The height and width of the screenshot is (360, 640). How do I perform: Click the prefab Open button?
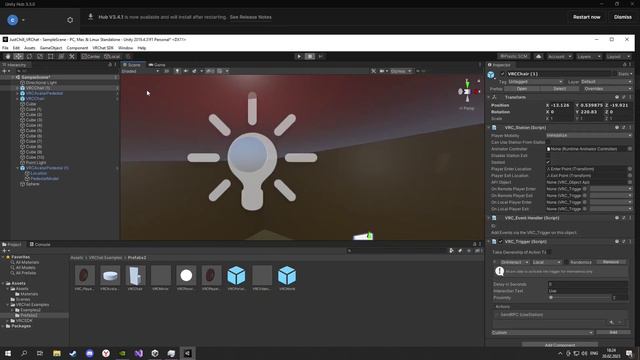tap(522, 89)
